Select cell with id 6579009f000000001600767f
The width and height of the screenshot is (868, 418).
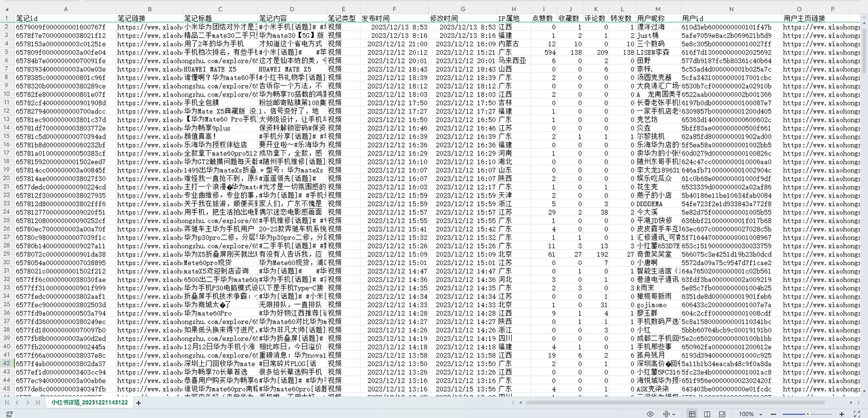(66, 27)
